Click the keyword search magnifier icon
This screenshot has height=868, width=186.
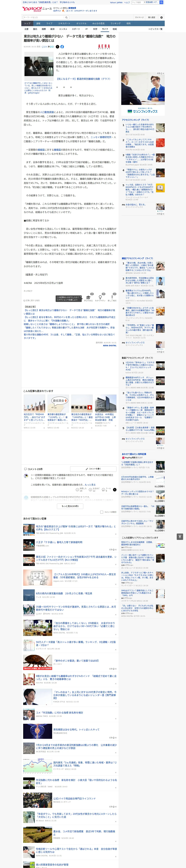[x=67, y=18]
